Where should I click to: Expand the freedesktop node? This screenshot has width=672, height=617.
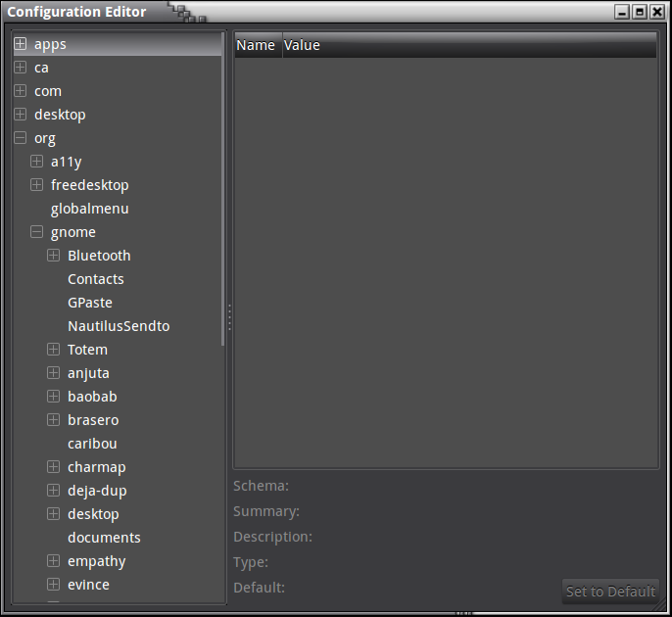(x=36, y=185)
